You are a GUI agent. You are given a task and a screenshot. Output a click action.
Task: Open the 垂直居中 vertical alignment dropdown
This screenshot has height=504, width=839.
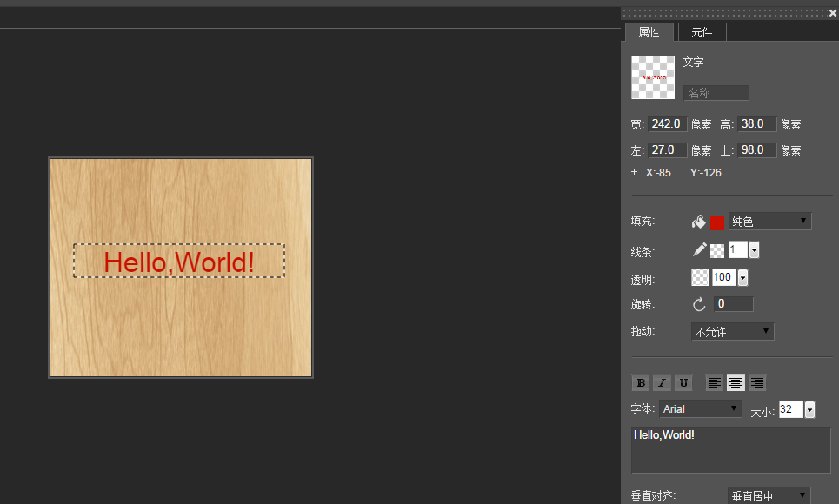[769, 495]
